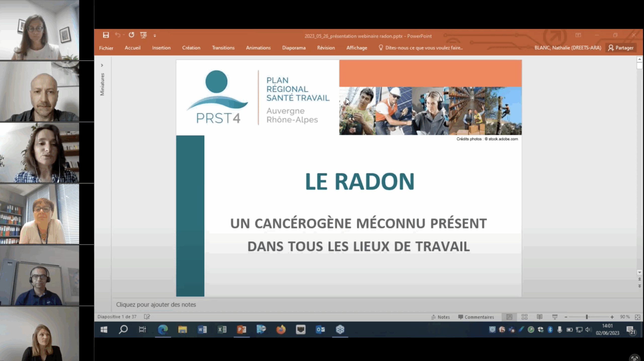Launch Slideshow view from status bar
Viewport: 644px width, 361px height.
click(x=555, y=317)
